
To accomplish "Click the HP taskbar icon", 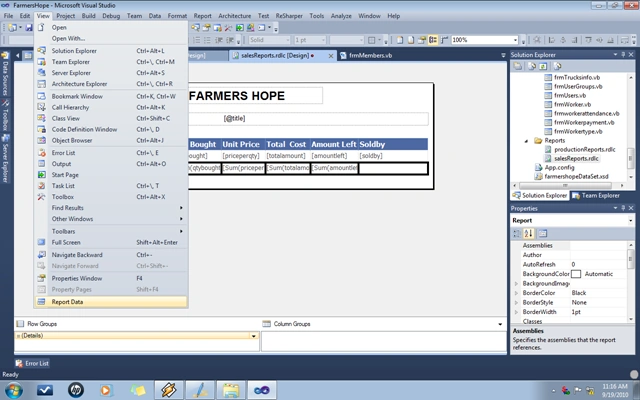I will 76,390.
